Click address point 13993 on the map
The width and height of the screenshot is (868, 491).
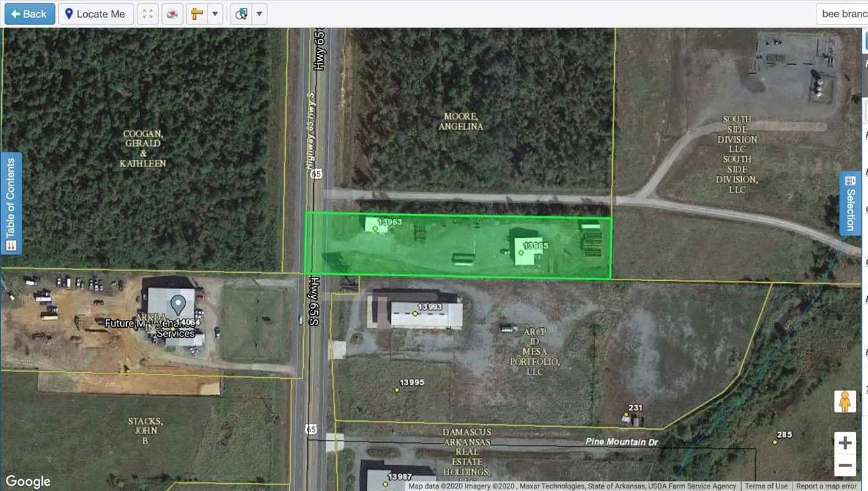(x=415, y=313)
